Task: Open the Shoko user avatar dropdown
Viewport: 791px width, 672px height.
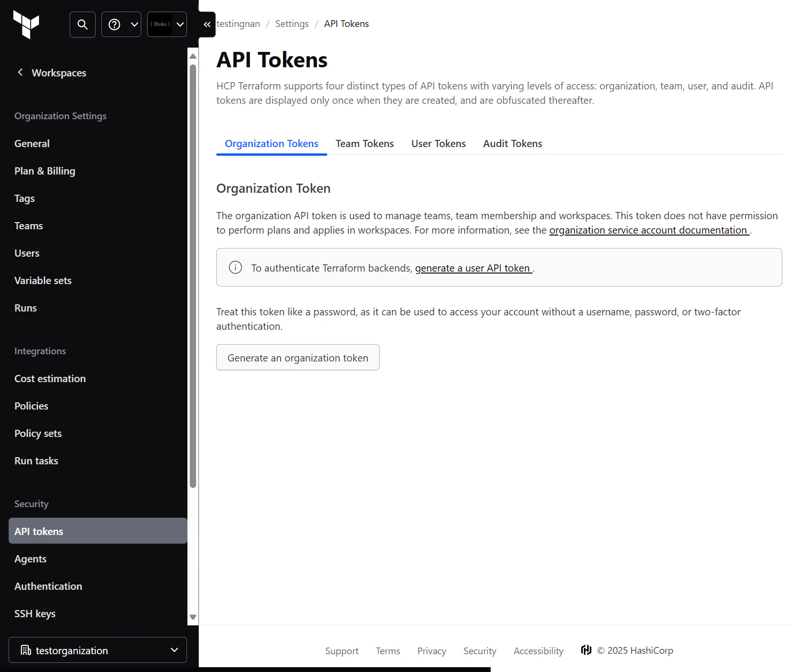Action: click(167, 25)
